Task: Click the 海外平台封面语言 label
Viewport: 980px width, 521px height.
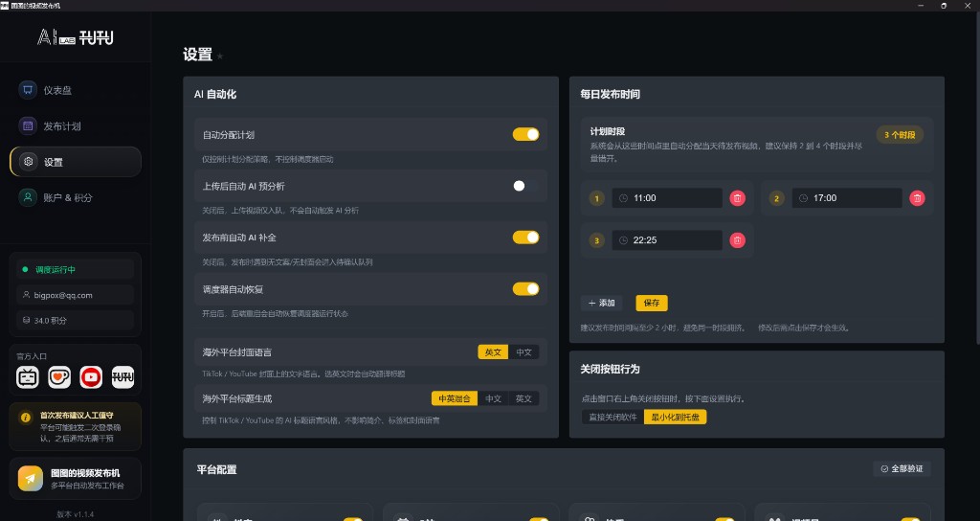Action: (x=237, y=352)
